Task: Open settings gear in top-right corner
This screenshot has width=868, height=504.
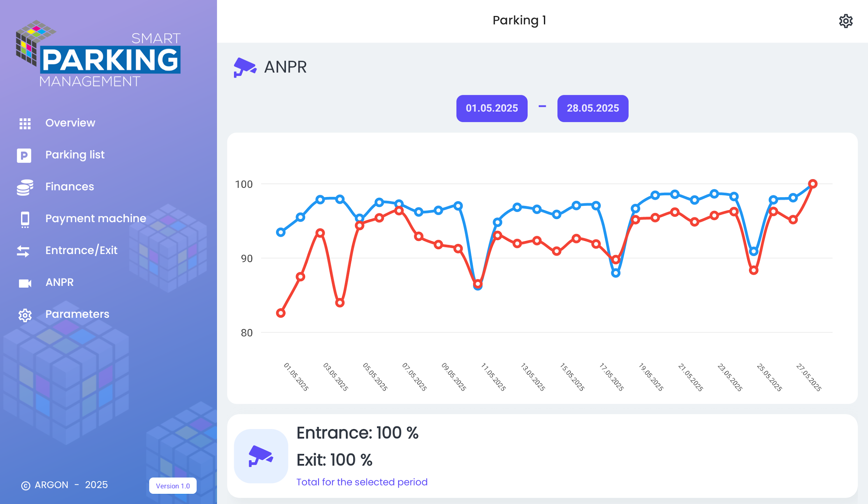Action: click(845, 21)
